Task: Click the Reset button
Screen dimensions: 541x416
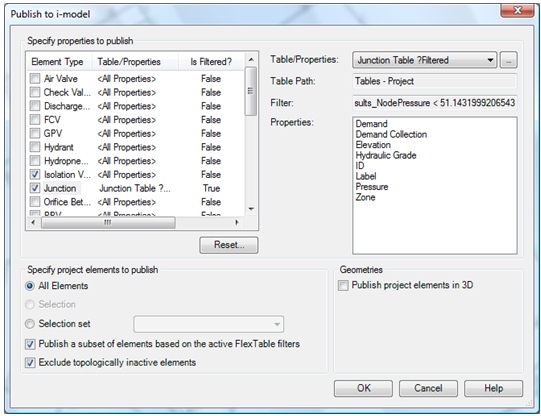Action: (229, 245)
